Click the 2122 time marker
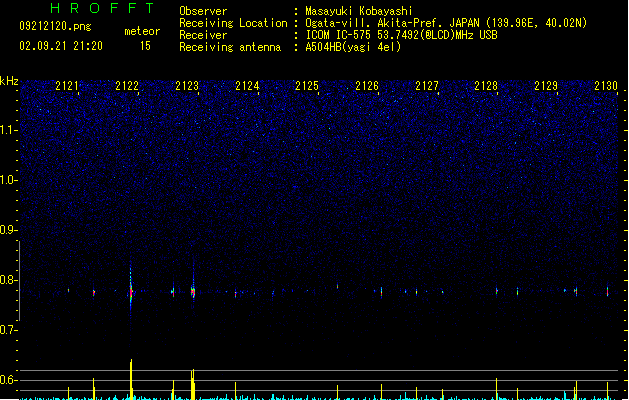 127,86
